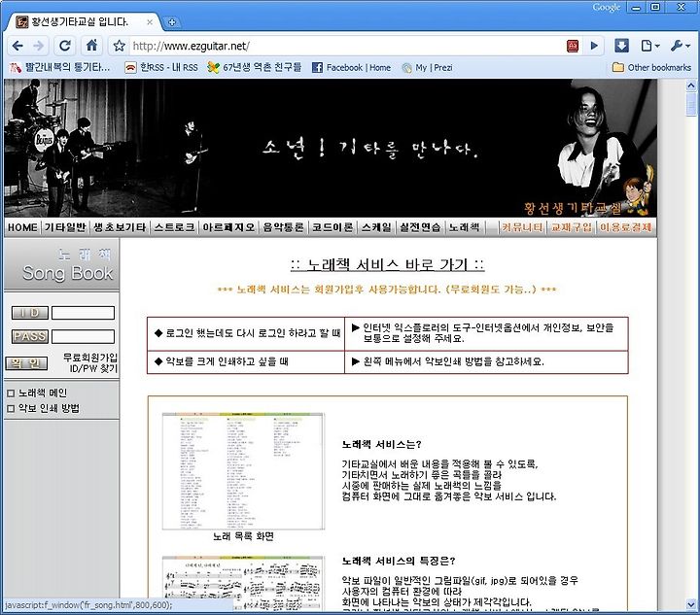Image resolution: width=700 pixels, height=615 pixels.
Task: Open the 한RSS - 내 RSS bookmark
Action: pos(161,68)
